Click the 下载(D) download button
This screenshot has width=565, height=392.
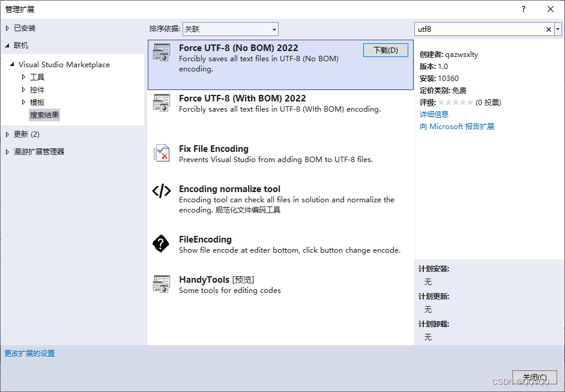[x=385, y=50]
